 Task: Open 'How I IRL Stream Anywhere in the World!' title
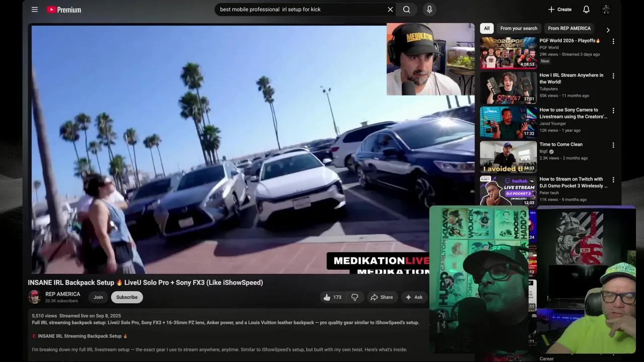[x=571, y=78]
